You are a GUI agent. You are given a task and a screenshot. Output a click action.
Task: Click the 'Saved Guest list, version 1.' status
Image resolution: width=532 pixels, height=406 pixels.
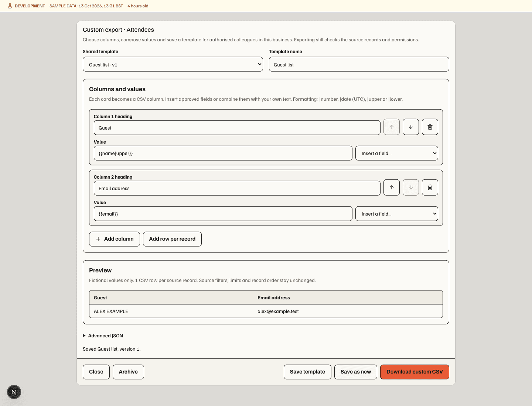point(112,349)
